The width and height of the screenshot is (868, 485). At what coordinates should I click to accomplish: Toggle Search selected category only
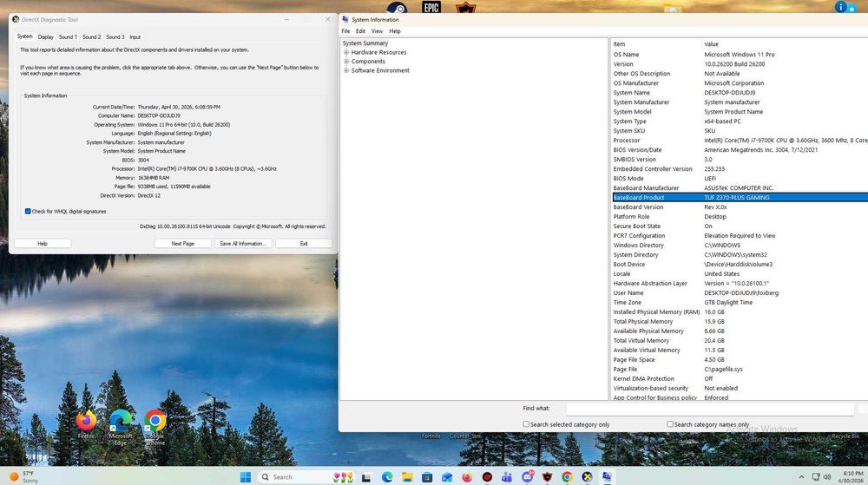pos(526,424)
